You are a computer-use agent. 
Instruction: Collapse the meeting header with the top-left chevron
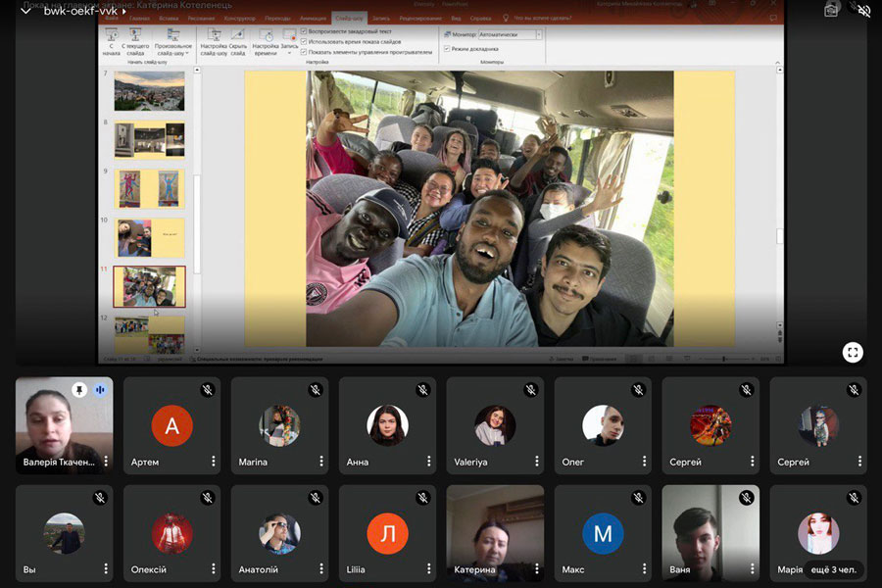pyautogui.click(x=25, y=11)
